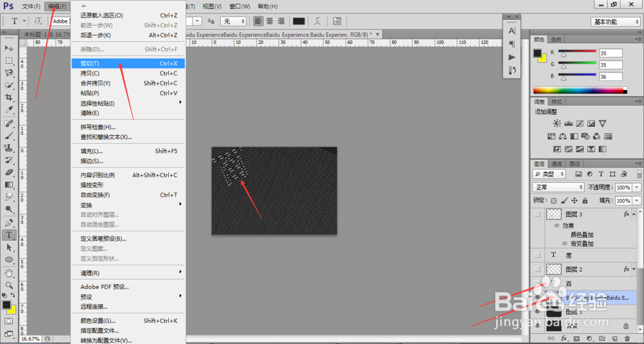The height and width of the screenshot is (344, 644).
Task: Open warp text option
Action: 317,21
